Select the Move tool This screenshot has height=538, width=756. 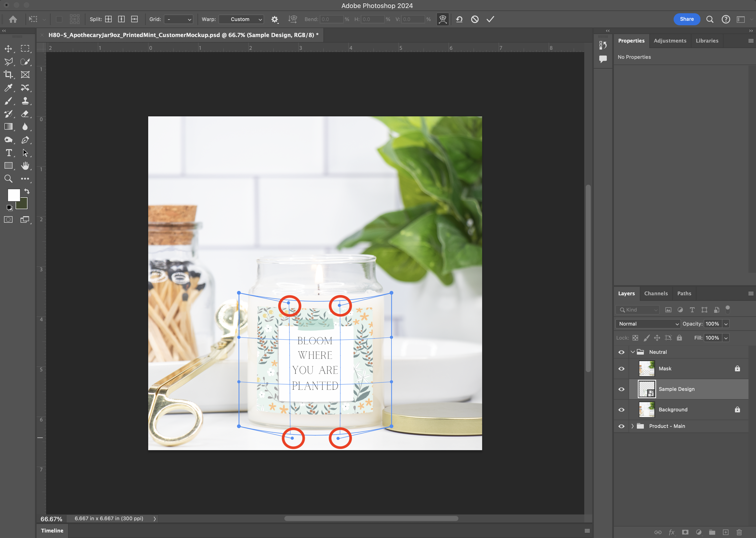tap(8, 49)
